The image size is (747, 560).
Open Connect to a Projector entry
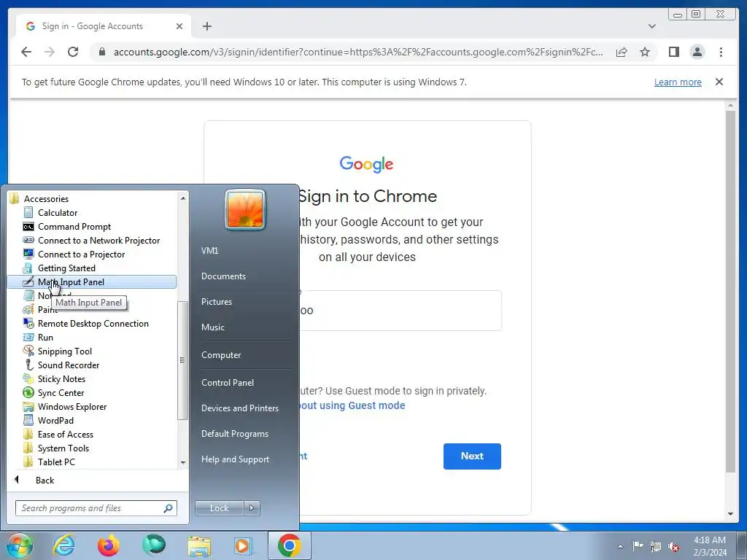[x=81, y=254]
